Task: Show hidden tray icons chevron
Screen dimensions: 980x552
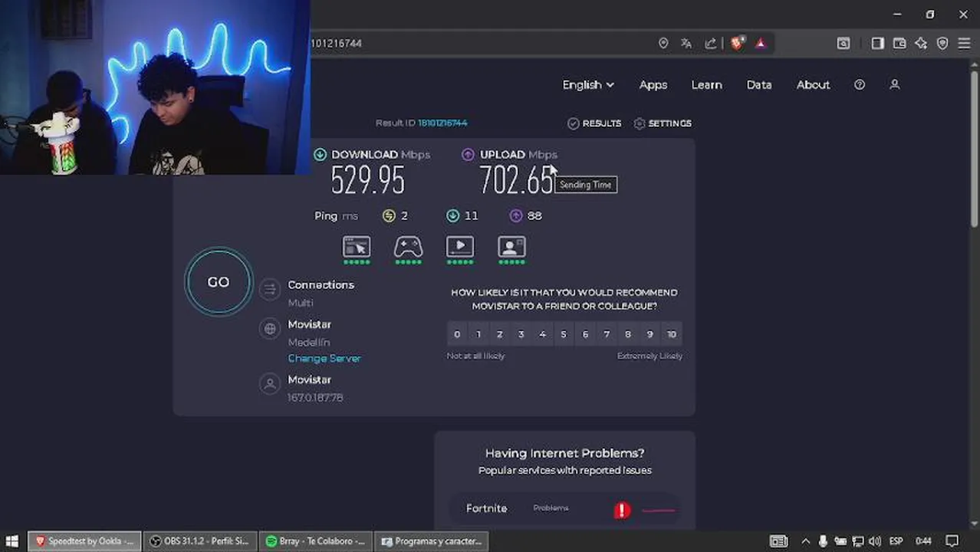Action: [x=806, y=541]
